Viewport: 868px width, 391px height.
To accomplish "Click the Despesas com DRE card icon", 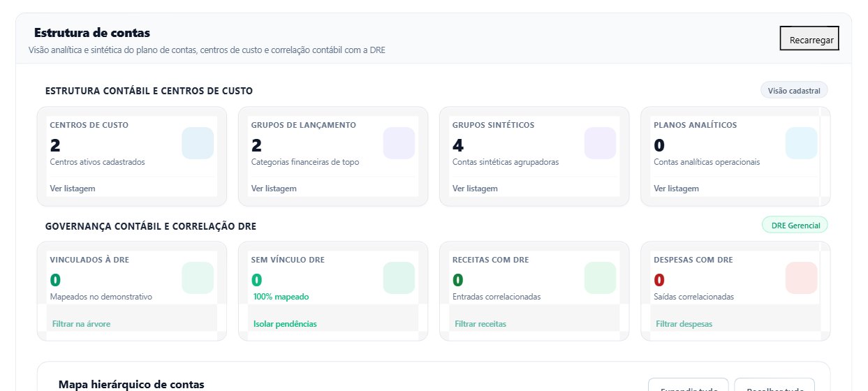I will pos(801,278).
